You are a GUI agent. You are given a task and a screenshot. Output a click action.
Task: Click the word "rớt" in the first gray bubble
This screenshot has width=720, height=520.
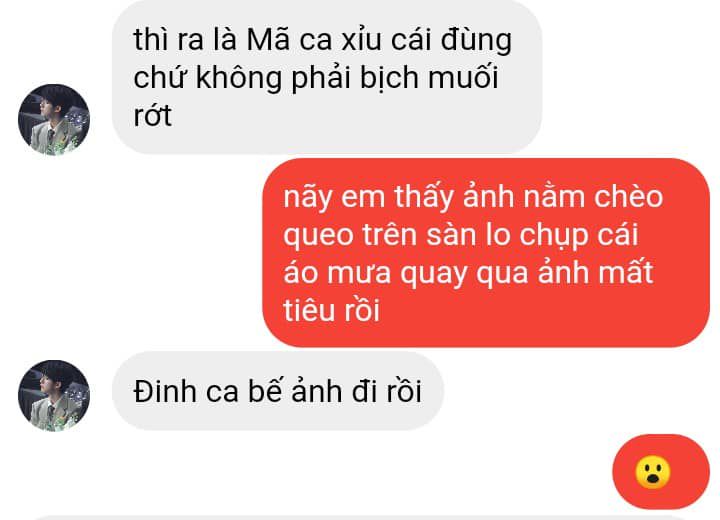(x=152, y=115)
